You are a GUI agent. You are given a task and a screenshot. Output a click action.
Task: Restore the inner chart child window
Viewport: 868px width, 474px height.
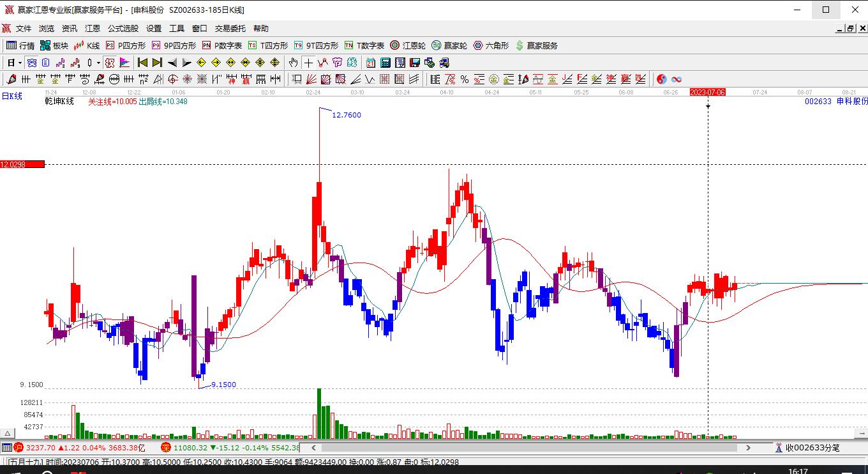[850, 28]
